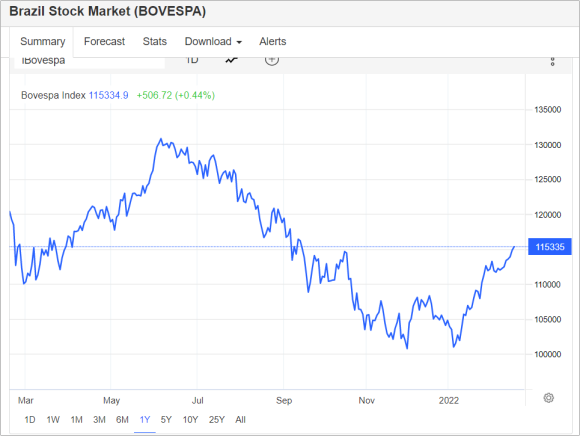
Task: Click the Nov label on time axis
Action: point(367,400)
